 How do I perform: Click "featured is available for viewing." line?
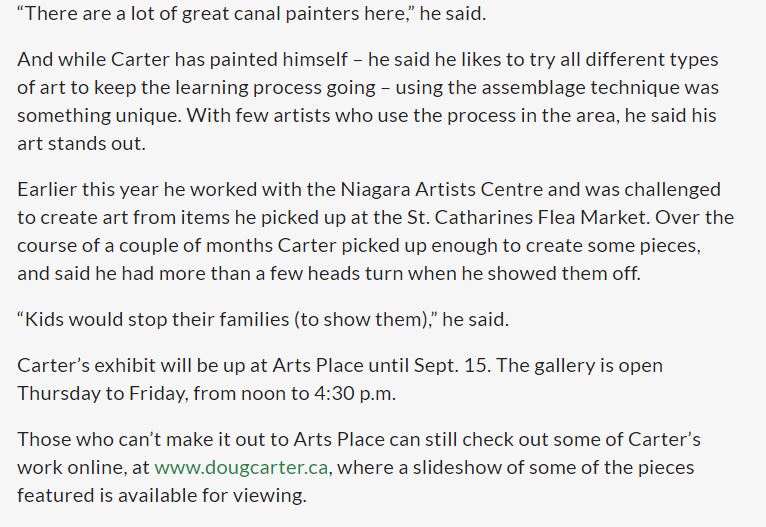[x=161, y=495]
